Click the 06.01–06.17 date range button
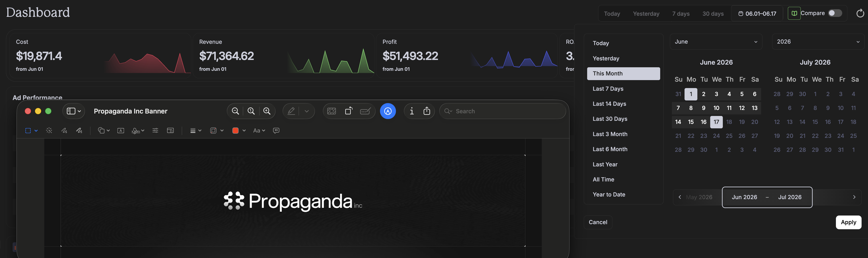 (x=757, y=14)
